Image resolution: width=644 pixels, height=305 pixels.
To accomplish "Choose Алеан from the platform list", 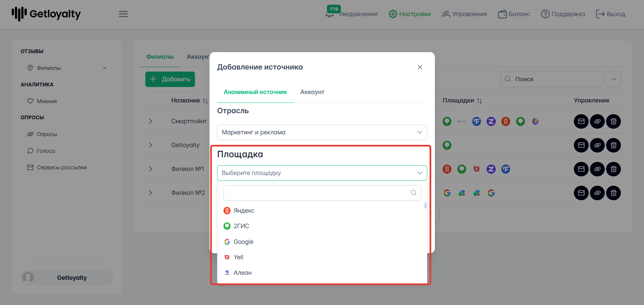I will pyautogui.click(x=322, y=273).
